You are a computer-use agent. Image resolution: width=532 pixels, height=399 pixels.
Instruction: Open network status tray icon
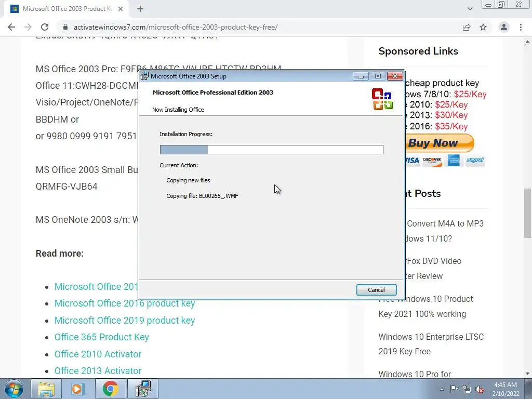467,389
